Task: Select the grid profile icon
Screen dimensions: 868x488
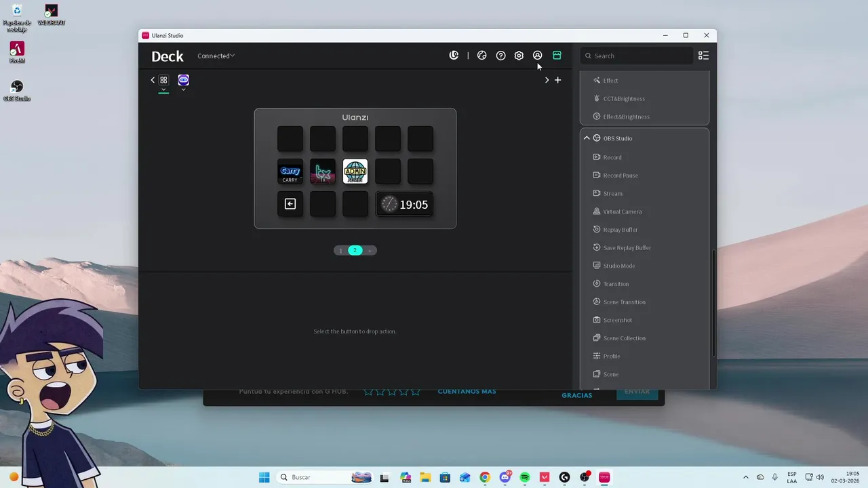Action: (163, 80)
